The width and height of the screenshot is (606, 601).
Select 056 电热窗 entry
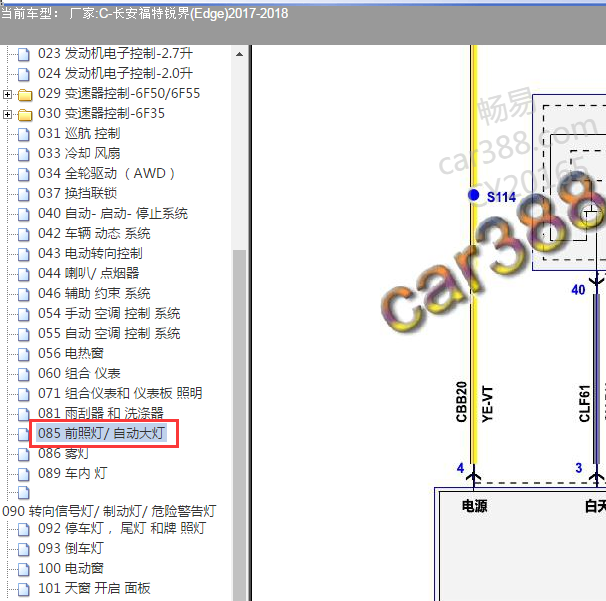click(71, 353)
